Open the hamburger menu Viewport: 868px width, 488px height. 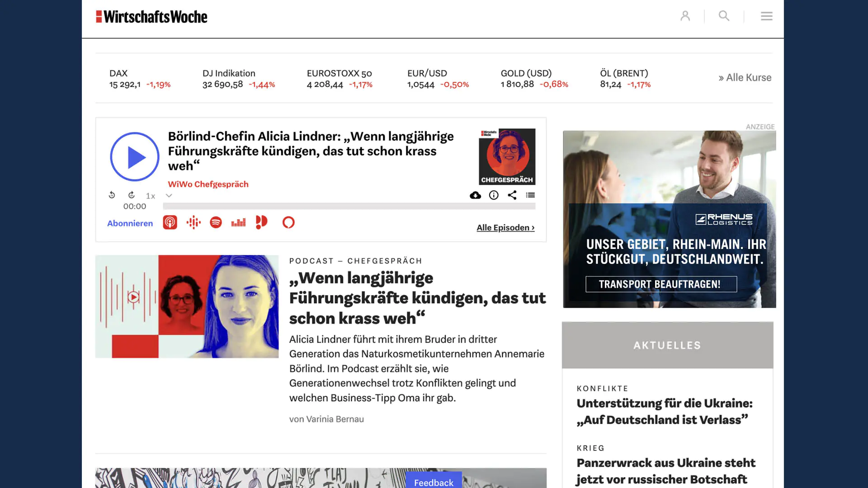point(766,16)
